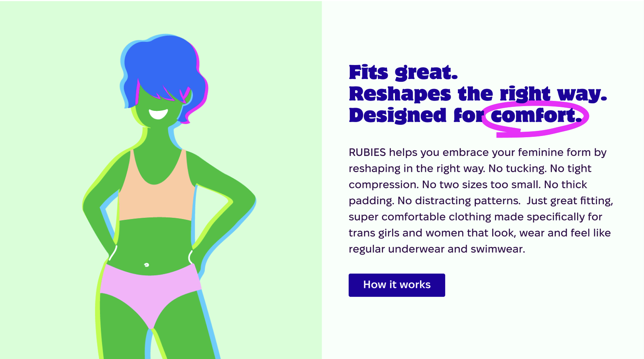Click the How it works button
This screenshot has width=644, height=359.
397,285
